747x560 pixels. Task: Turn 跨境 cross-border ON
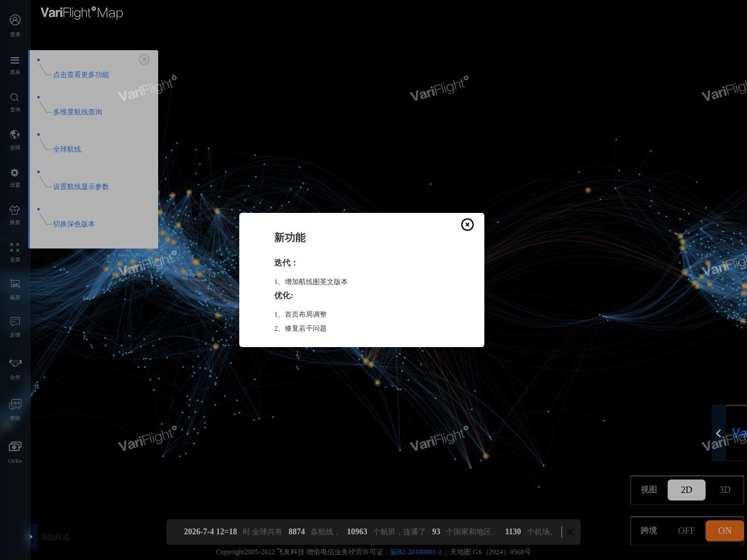pos(725,531)
